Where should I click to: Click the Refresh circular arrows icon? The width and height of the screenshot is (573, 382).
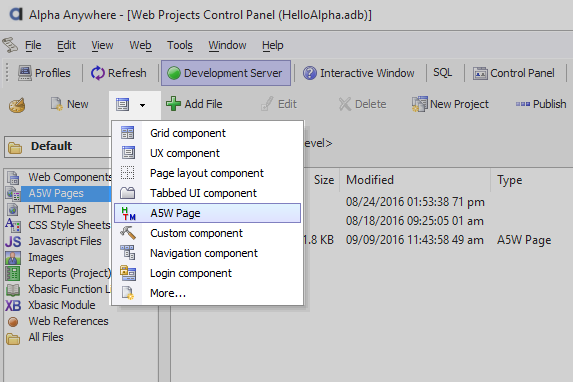point(98,73)
